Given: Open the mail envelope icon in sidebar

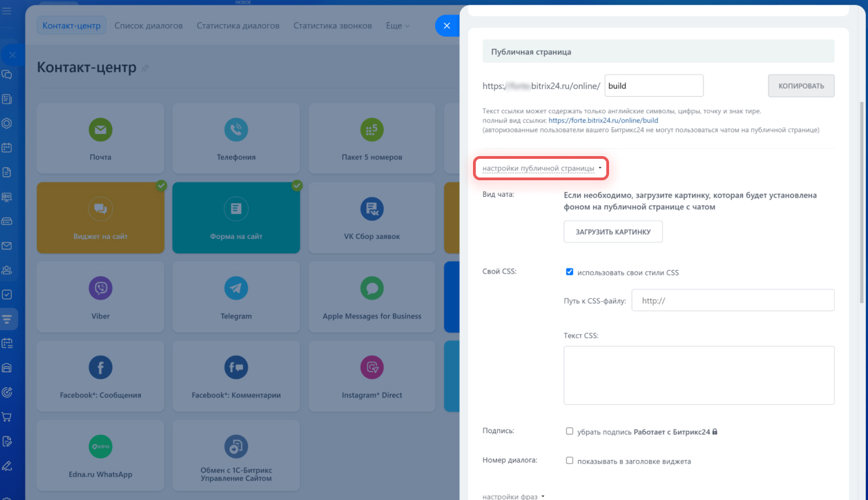Looking at the screenshot, I should (7, 245).
